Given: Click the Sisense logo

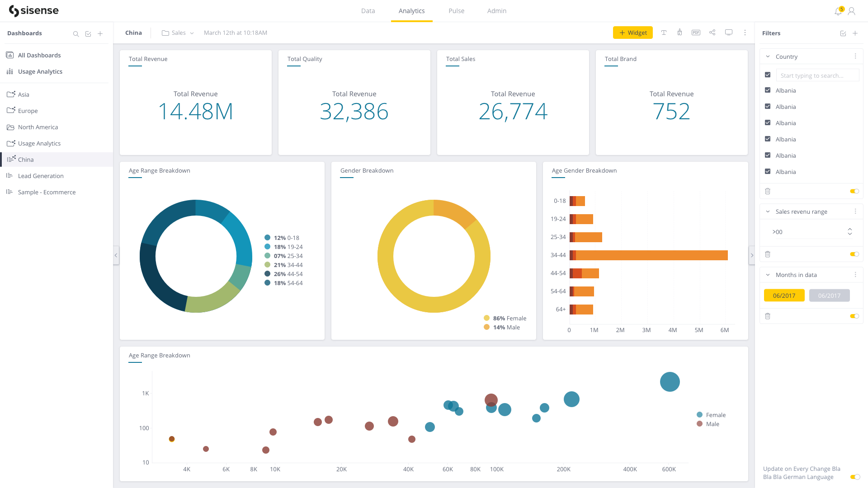Looking at the screenshot, I should (33, 11).
